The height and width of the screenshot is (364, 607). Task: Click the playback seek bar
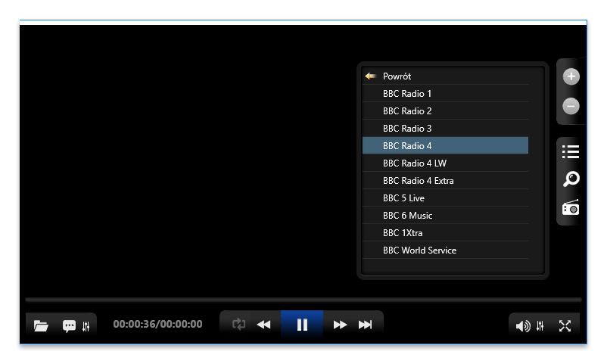[x=303, y=300]
